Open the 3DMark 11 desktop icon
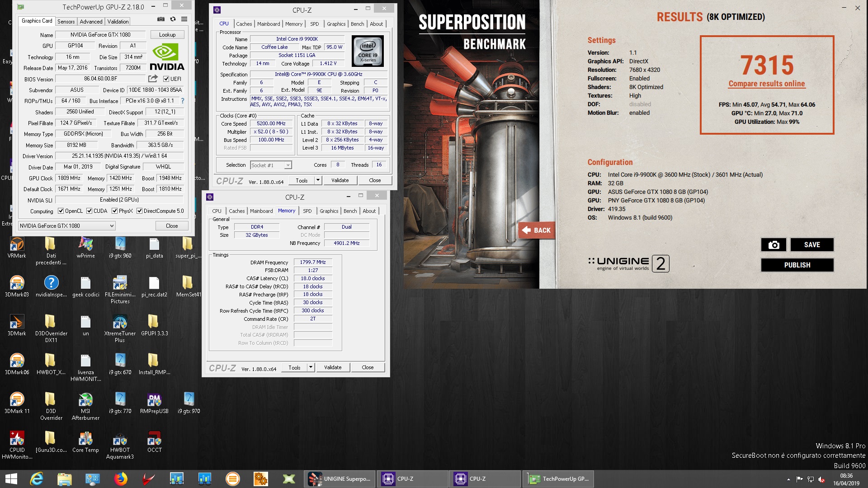The width and height of the screenshot is (868, 488). pyautogui.click(x=17, y=403)
